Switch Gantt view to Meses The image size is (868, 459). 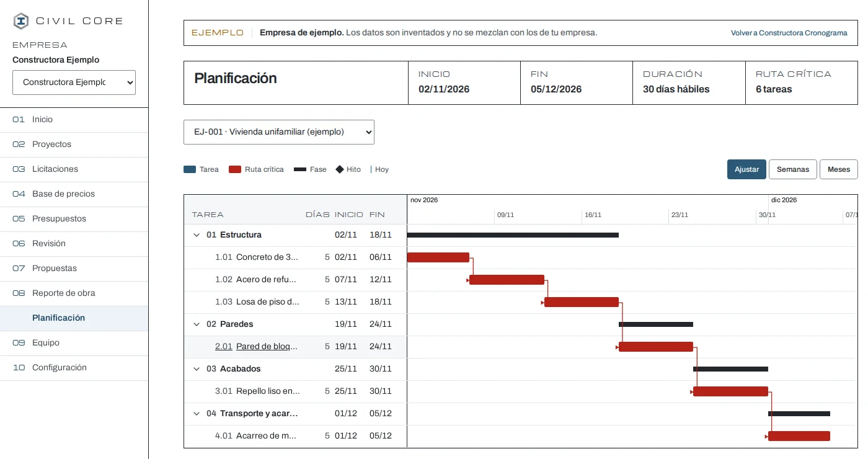(x=839, y=169)
